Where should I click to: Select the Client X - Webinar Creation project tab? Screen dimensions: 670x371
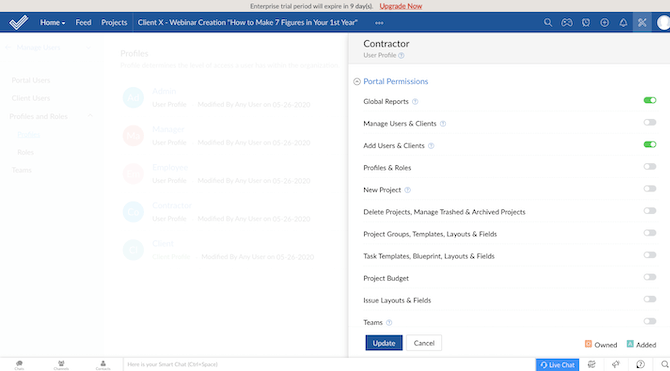click(247, 23)
